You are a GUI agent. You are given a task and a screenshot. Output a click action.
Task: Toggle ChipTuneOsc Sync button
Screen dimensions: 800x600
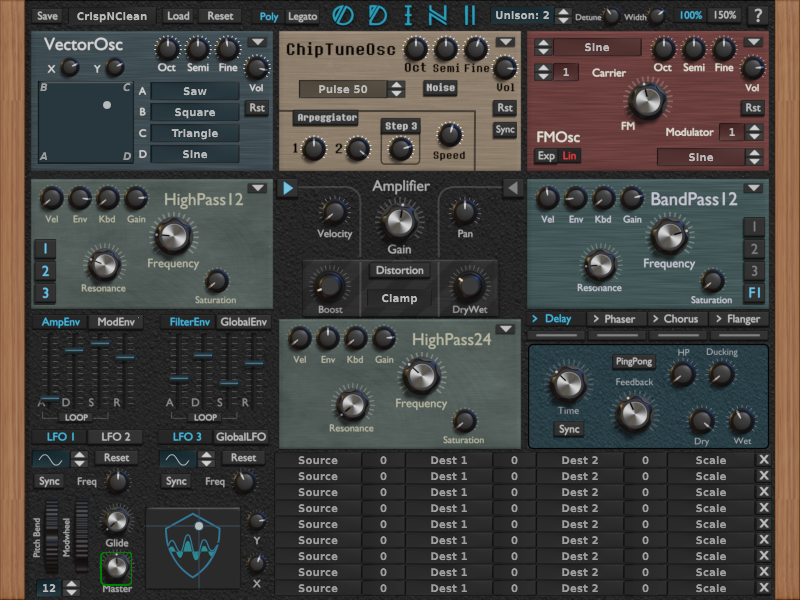[505, 130]
